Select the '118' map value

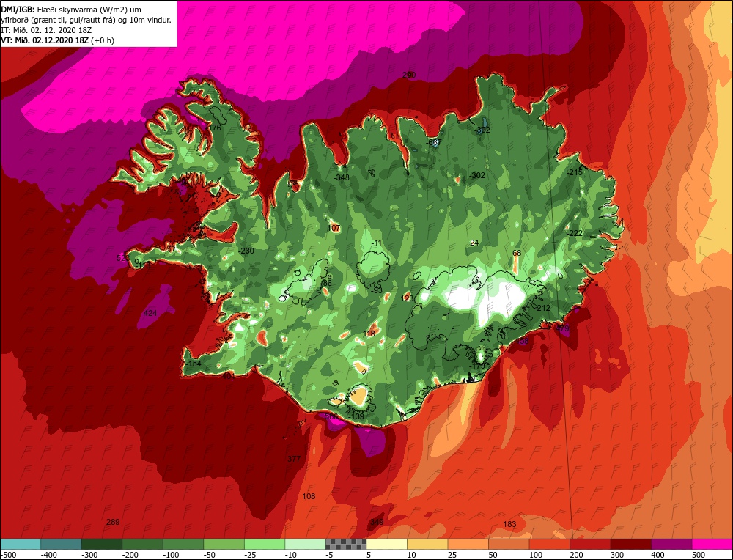[x=369, y=334]
